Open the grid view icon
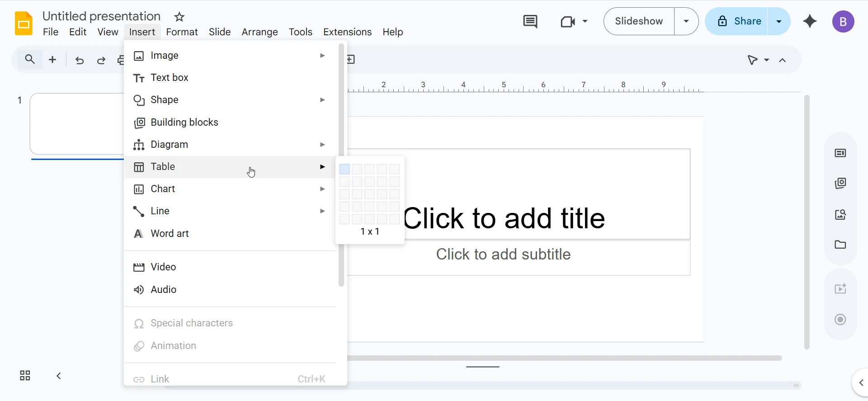This screenshot has width=868, height=401. 25,376
